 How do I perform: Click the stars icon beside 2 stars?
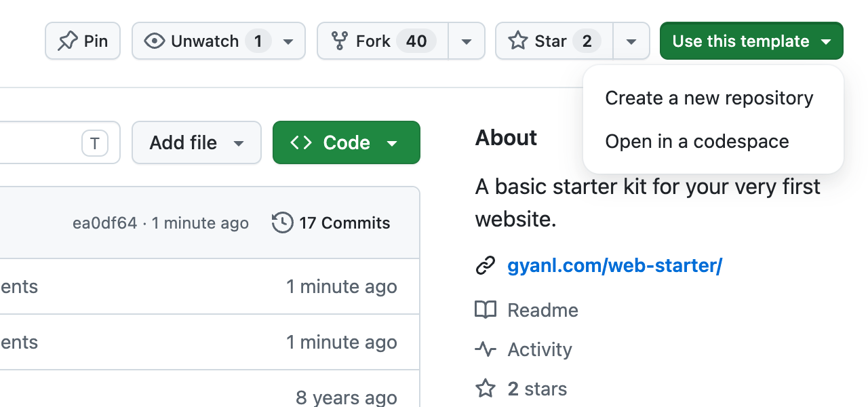[x=486, y=389]
